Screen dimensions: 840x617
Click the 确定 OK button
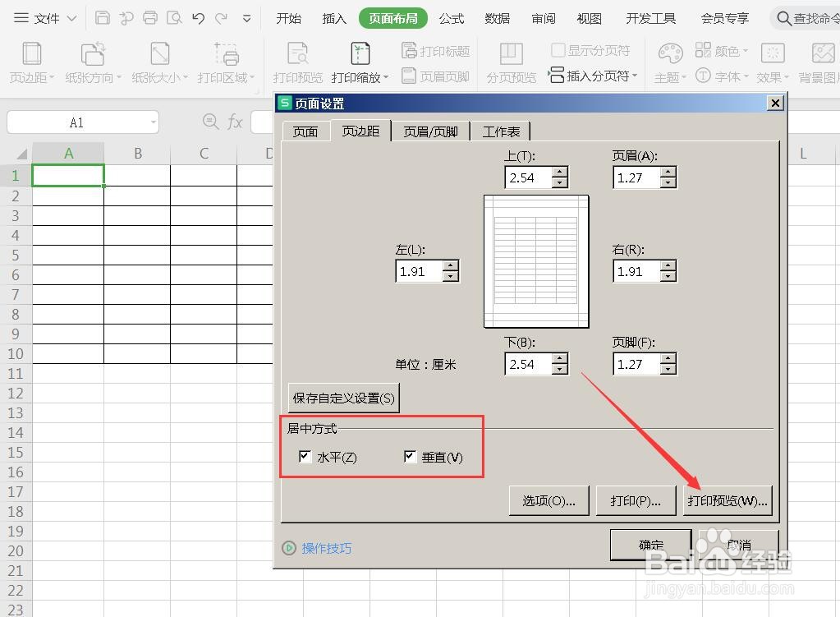point(651,545)
